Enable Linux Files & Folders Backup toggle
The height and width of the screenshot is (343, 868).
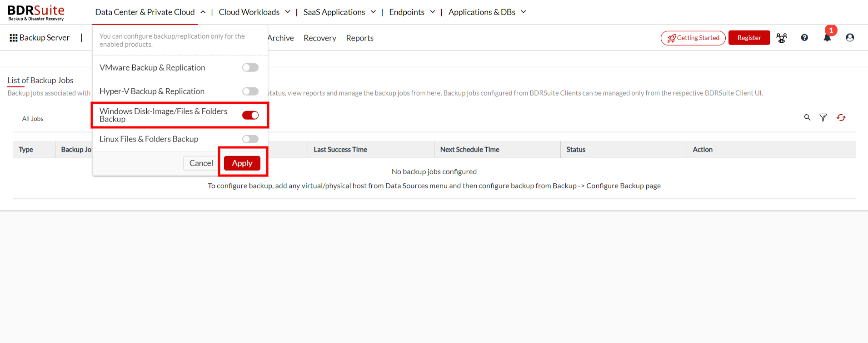[250, 139]
